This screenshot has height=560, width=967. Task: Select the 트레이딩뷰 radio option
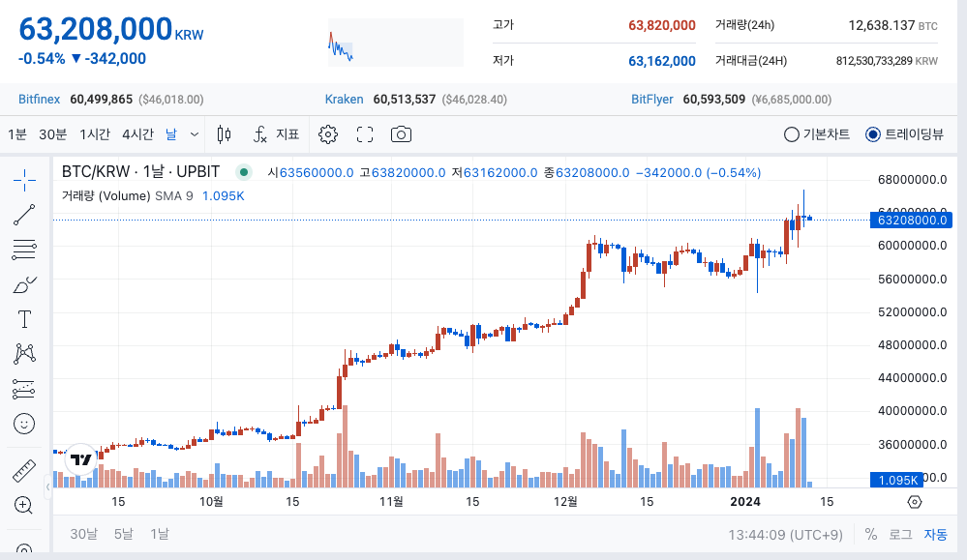[x=904, y=134]
